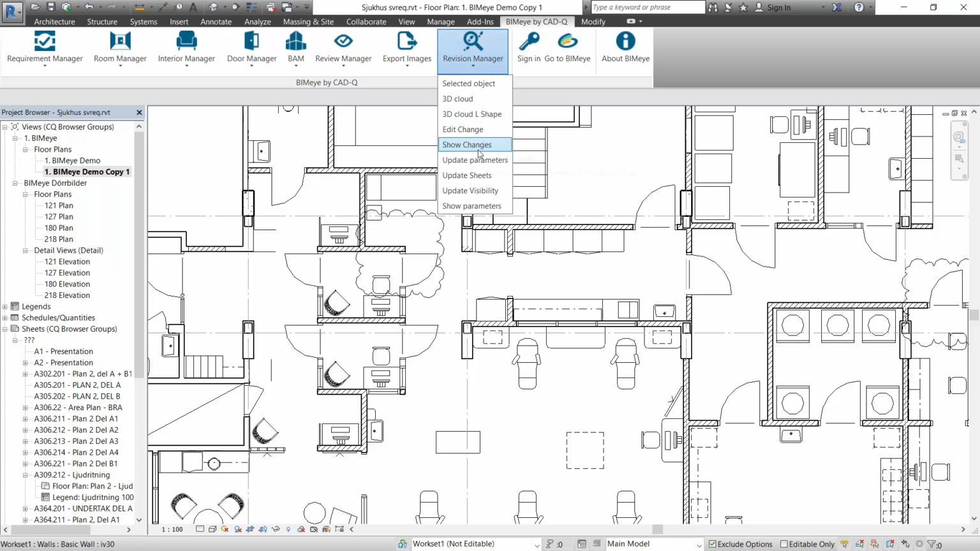Click the Detail Level icon in view control bar

point(200,529)
